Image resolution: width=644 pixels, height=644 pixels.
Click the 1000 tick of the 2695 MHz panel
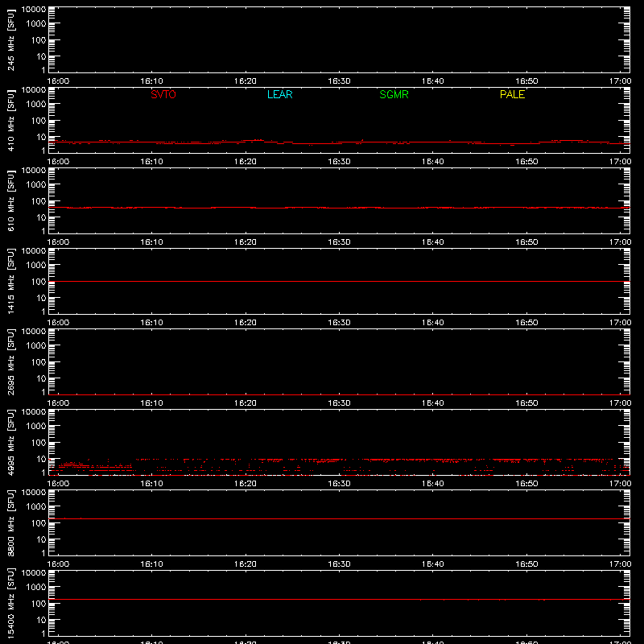pos(36,346)
